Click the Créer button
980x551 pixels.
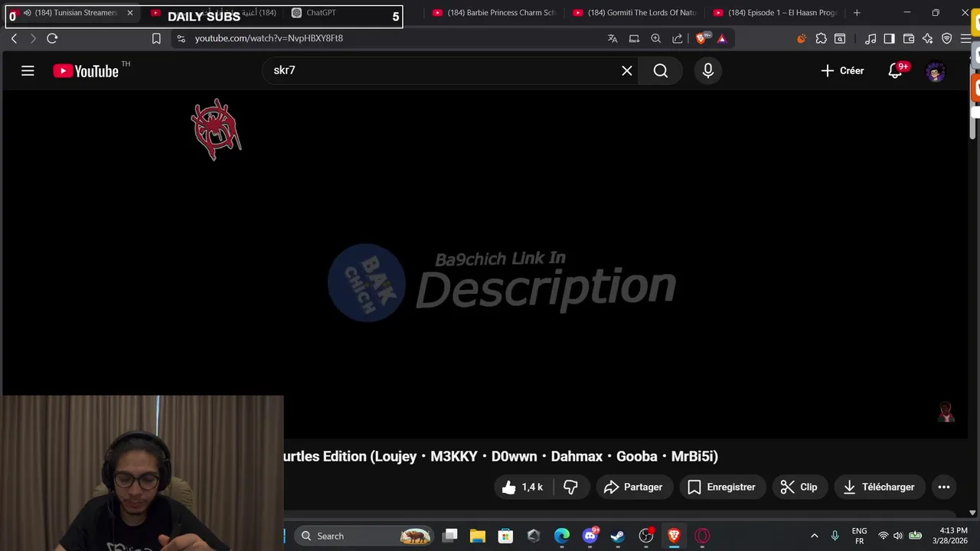click(842, 70)
